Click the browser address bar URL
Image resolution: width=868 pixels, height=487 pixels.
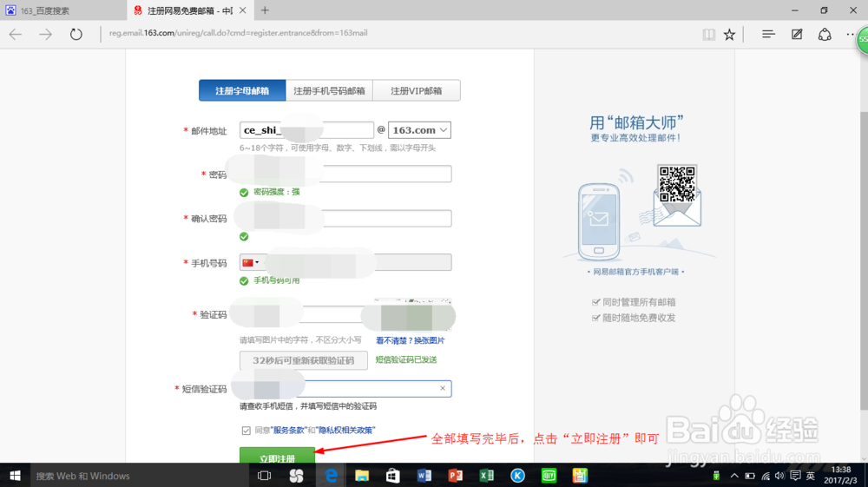(238, 33)
